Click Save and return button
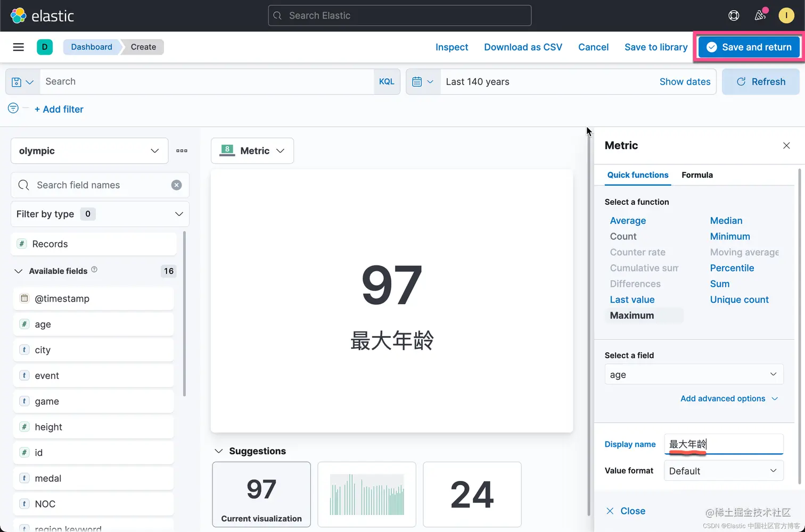The width and height of the screenshot is (805, 532). [749, 47]
